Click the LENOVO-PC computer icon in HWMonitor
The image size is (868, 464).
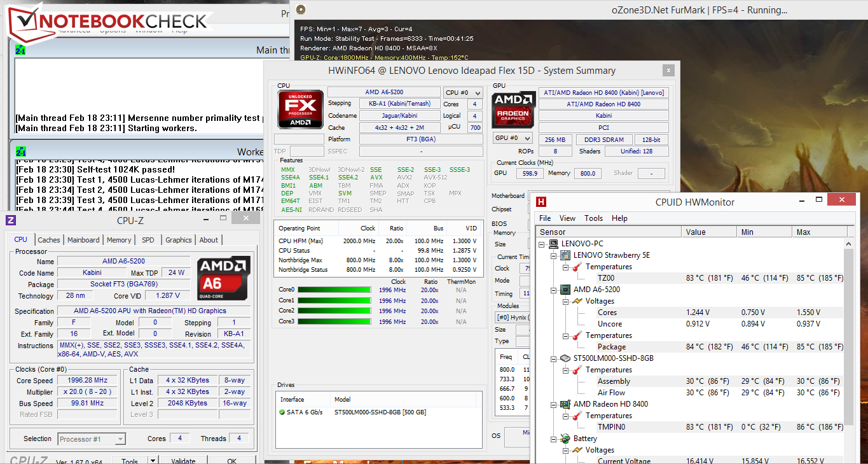pyautogui.click(x=554, y=244)
